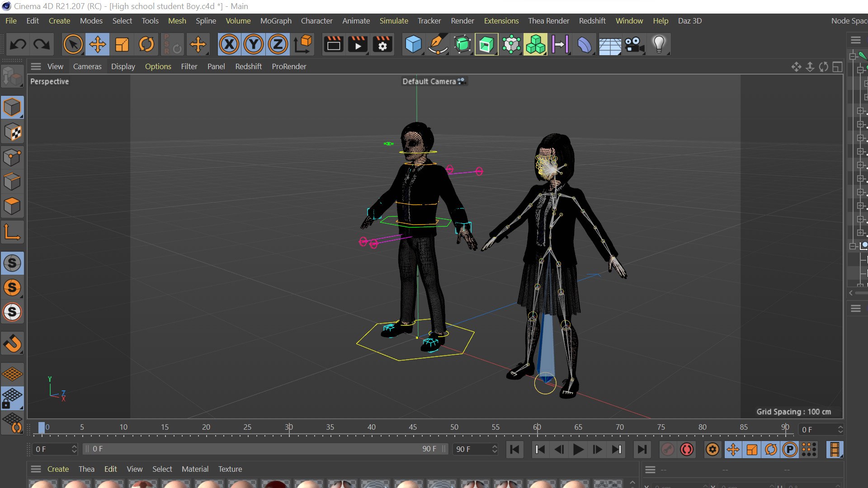Click the Redo arrow icon

[42, 44]
